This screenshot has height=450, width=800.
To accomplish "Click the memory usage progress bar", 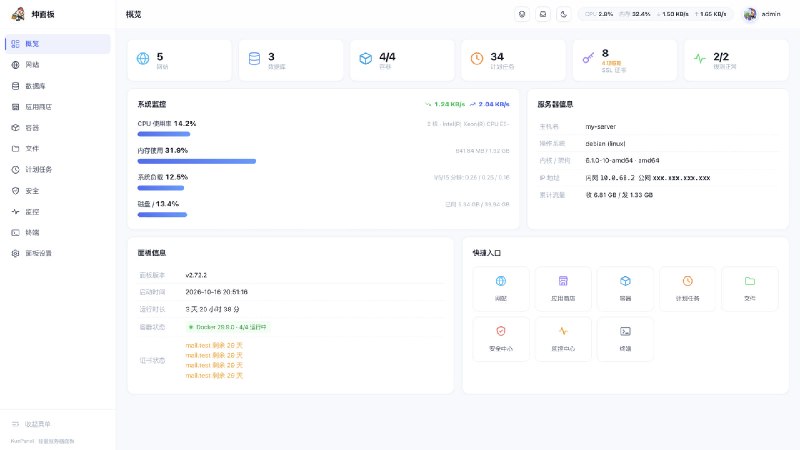I will coord(197,161).
